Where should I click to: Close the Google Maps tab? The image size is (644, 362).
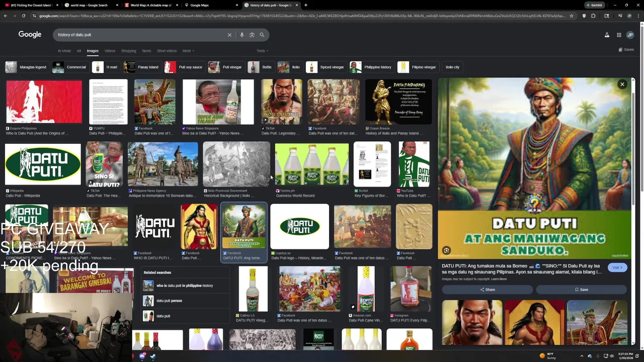tap(237, 5)
